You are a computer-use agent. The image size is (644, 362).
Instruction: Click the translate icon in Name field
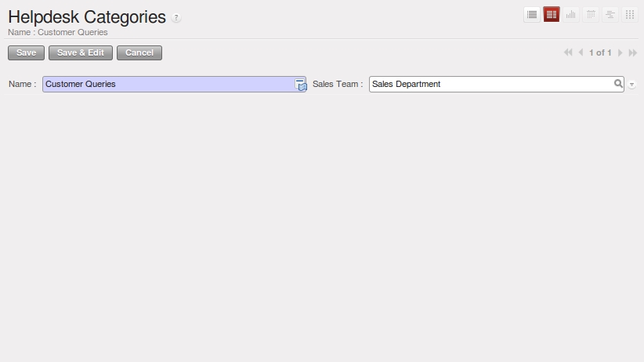click(301, 85)
